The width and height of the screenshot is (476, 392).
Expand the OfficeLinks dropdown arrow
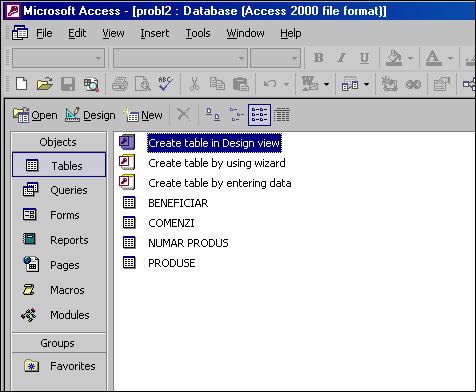click(326, 84)
